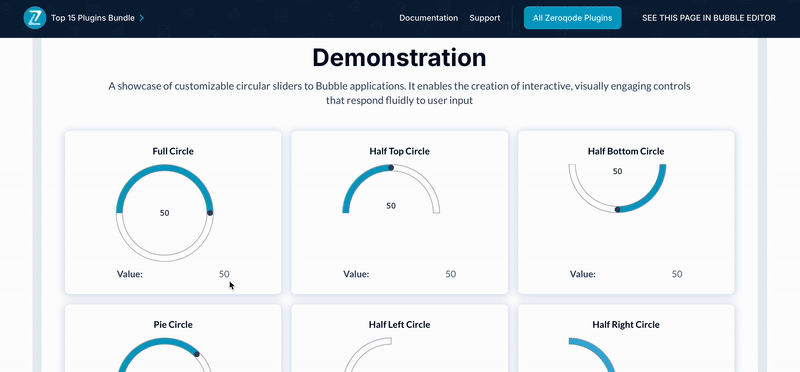800x372 pixels.
Task: Click the Demonstration heading
Action: 399,57
